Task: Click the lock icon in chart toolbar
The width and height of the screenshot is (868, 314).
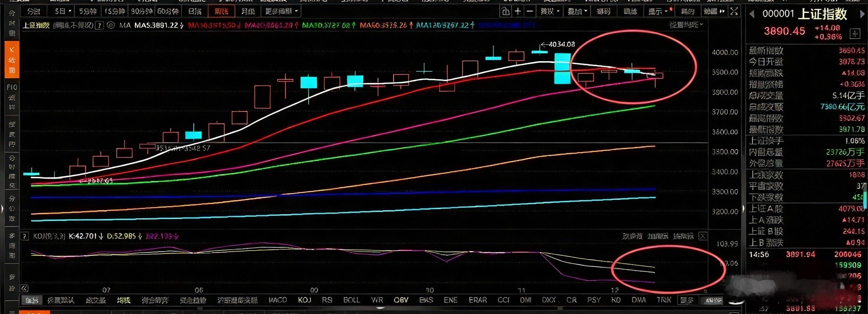Action: pyautogui.click(x=506, y=12)
